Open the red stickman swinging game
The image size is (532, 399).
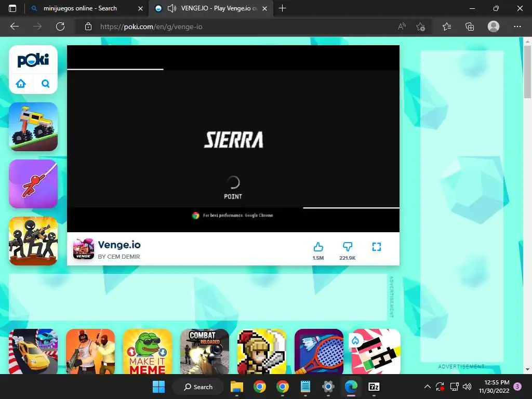33,184
